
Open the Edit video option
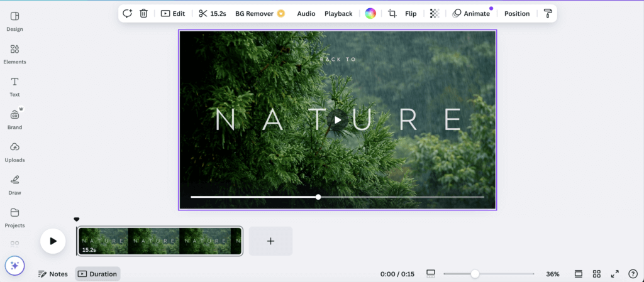click(173, 14)
